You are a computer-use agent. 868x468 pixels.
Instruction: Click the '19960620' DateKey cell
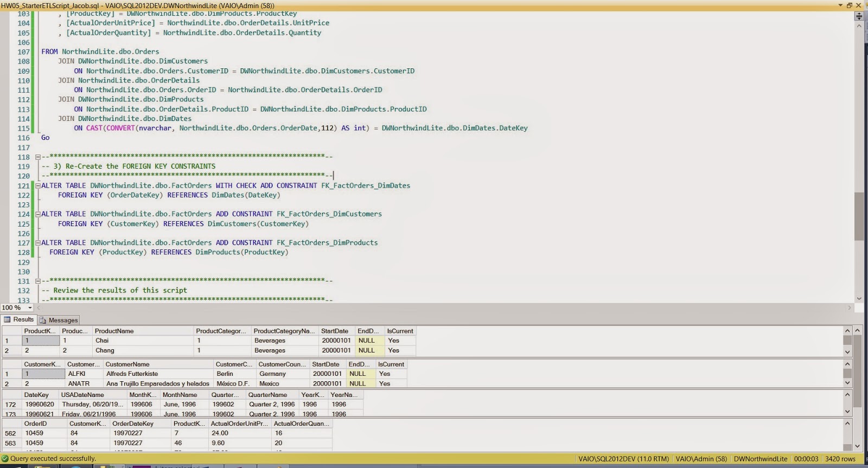[x=40, y=405]
